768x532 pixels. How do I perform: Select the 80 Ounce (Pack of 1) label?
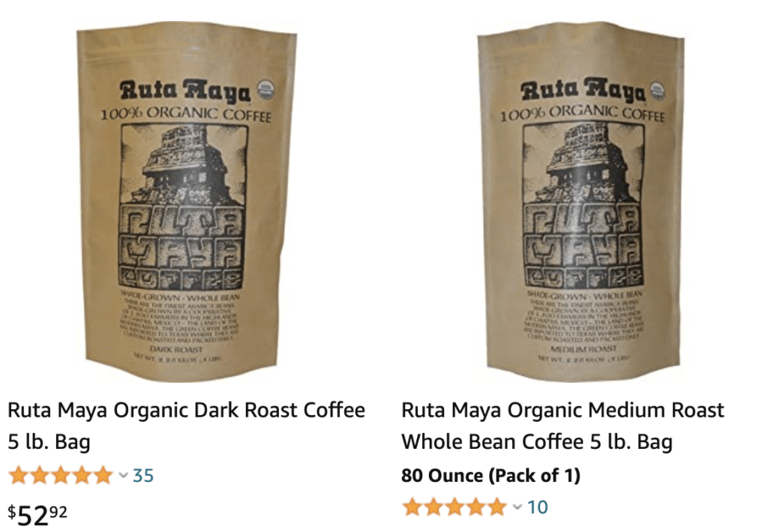pos(490,475)
